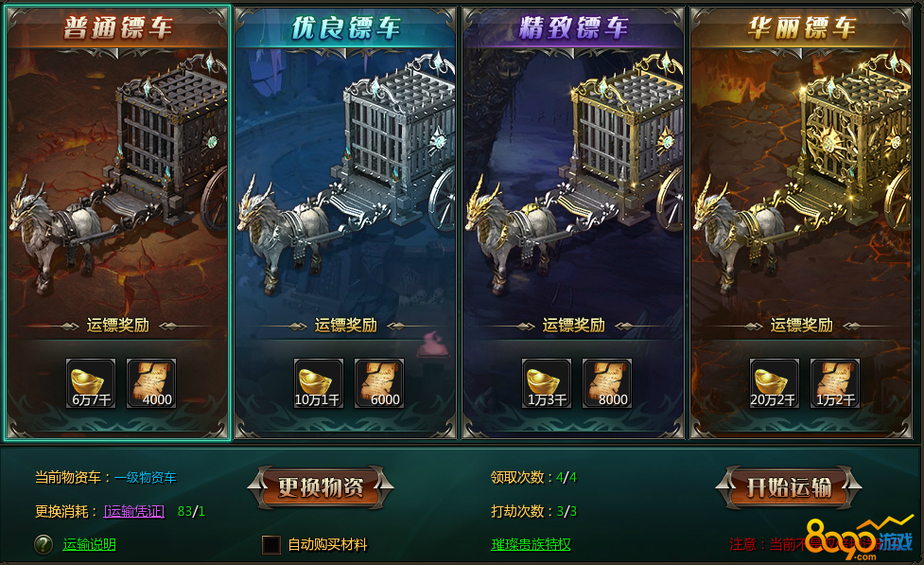Click the 开始运输 button

789,487
